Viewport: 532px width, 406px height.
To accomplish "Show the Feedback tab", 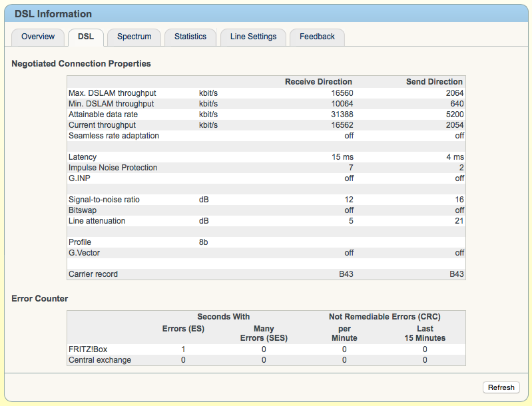I will coord(317,37).
